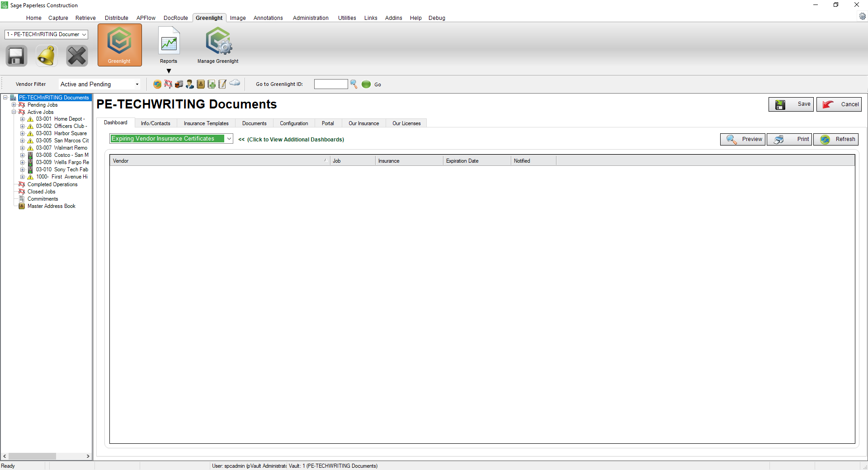868x470 pixels.
Task: Click the construction barrier jobs toolbar icon
Action: pos(168,84)
